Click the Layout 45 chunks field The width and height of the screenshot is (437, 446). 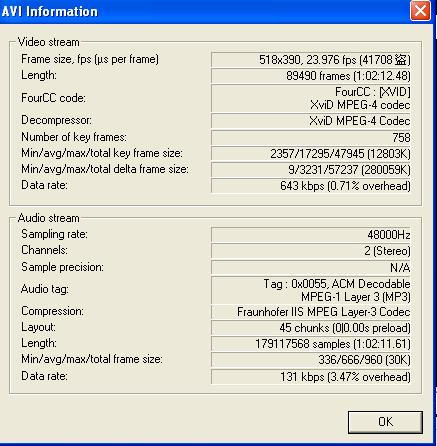[x=311, y=328]
